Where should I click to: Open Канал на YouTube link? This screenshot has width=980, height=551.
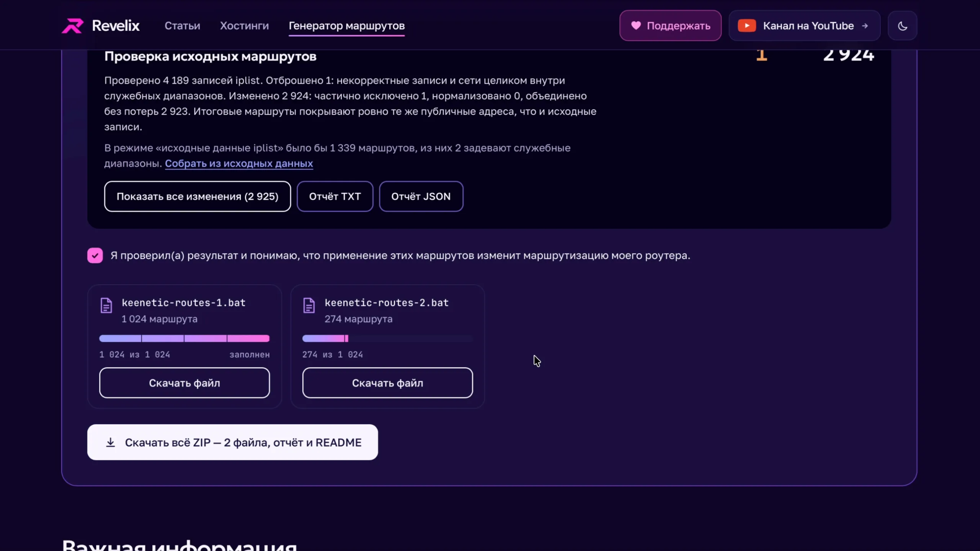[804, 26]
